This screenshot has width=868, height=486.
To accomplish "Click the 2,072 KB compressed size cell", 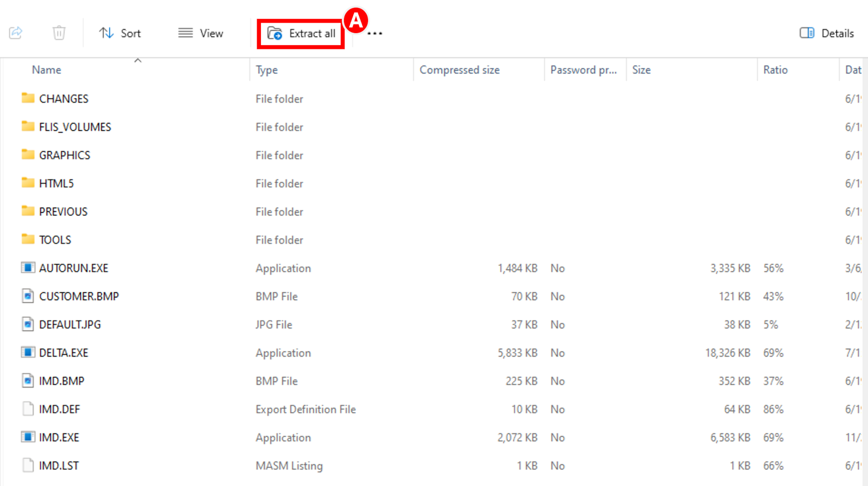I will pos(517,438).
